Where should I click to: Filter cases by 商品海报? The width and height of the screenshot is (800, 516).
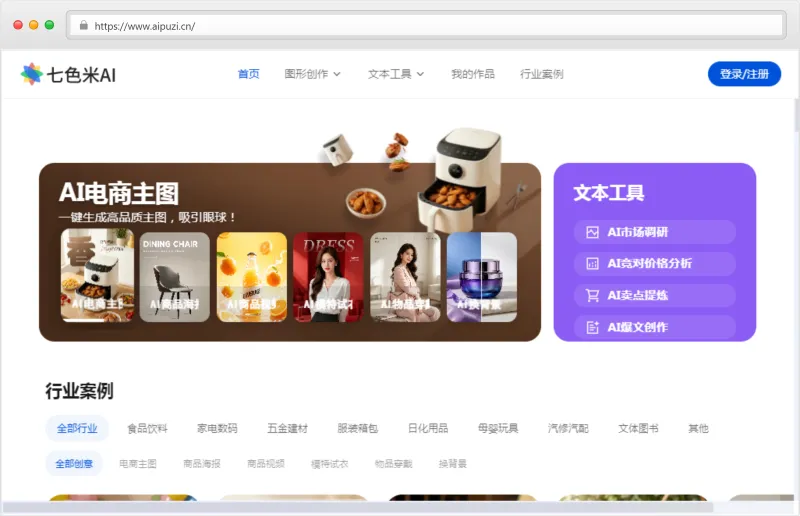click(x=202, y=463)
